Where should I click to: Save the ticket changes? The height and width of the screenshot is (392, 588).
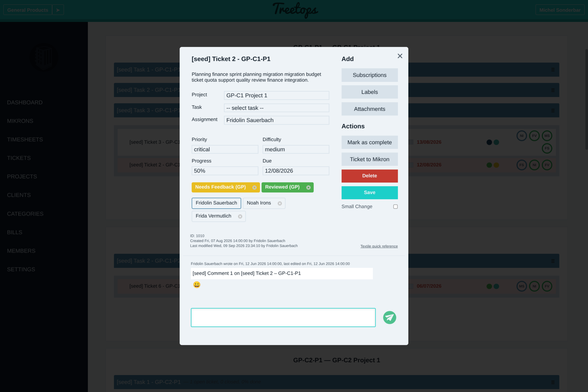[x=369, y=193]
